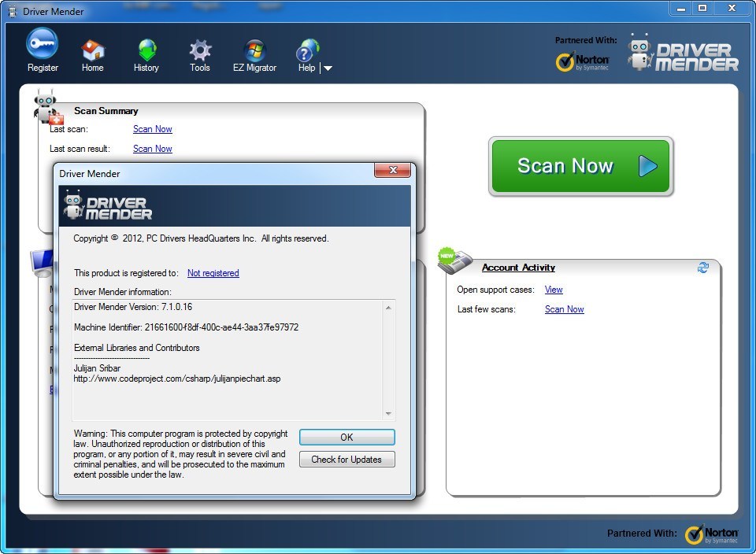Click the Machine Identifier line
Image resolution: width=756 pixels, height=554 pixels.
(x=186, y=327)
